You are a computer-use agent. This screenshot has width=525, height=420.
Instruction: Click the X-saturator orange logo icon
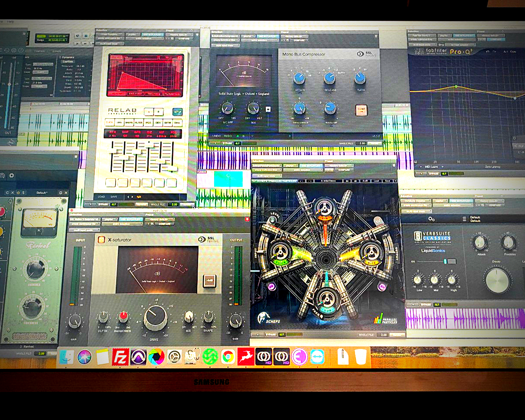pyautogui.click(x=101, y=240)
